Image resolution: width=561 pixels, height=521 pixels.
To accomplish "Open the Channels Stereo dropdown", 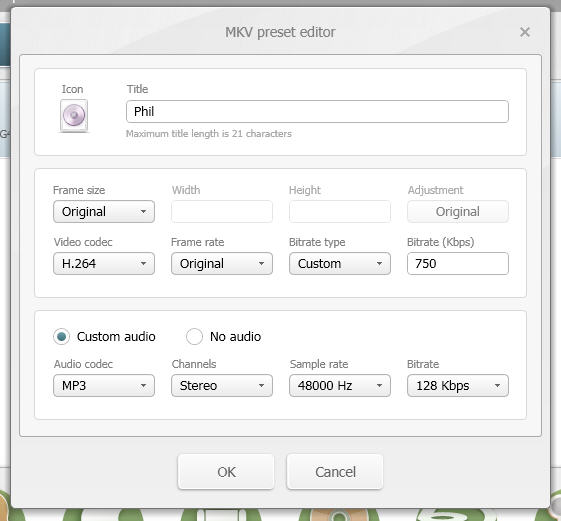I will (222, 386).
